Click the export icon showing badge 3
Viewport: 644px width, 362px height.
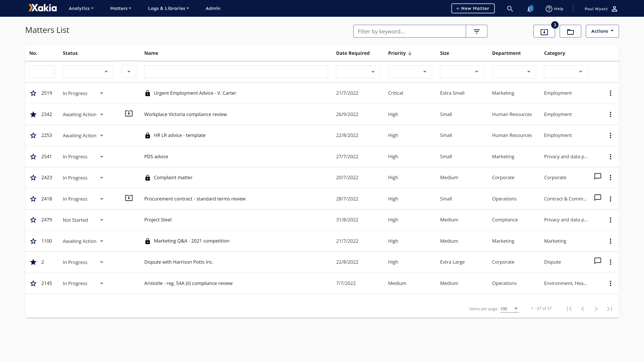(x=544, y=32)
